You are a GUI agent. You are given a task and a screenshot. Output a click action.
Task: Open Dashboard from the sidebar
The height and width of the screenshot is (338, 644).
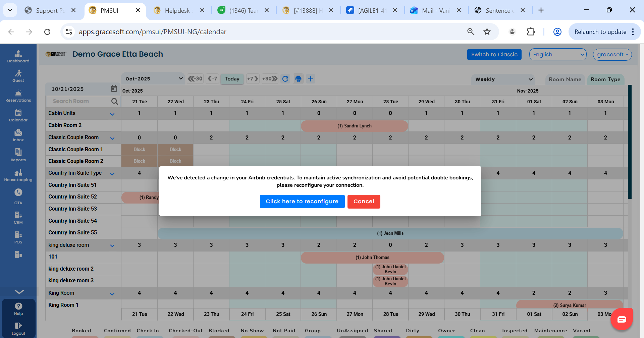(x=18, y=56)
